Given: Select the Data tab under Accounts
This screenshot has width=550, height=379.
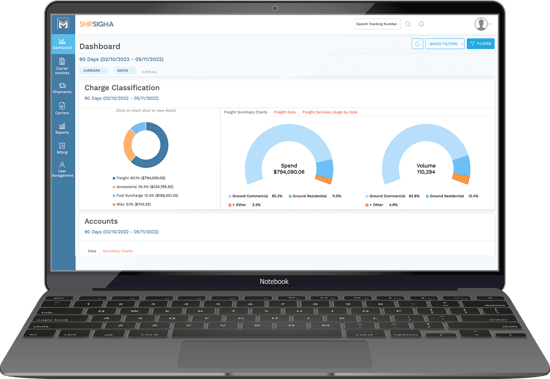Looking at the screenshot, I should point(92,251).
